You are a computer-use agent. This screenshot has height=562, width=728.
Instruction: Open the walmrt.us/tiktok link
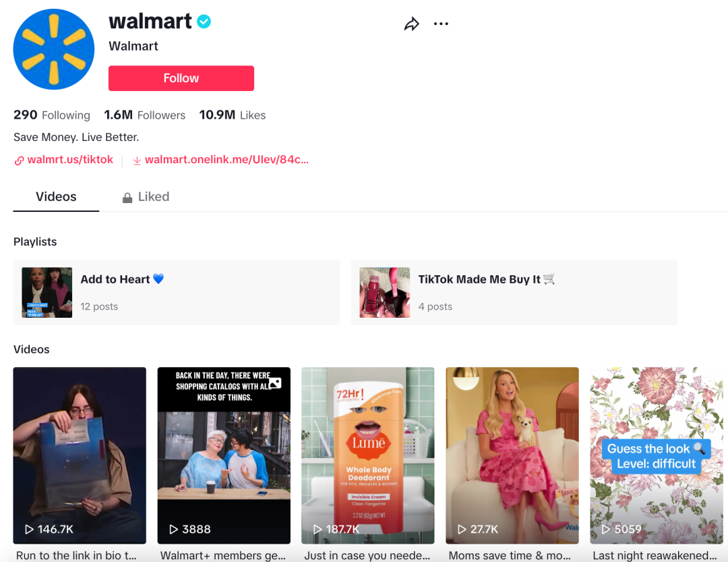pyautogui.click(x=70, y=159)
